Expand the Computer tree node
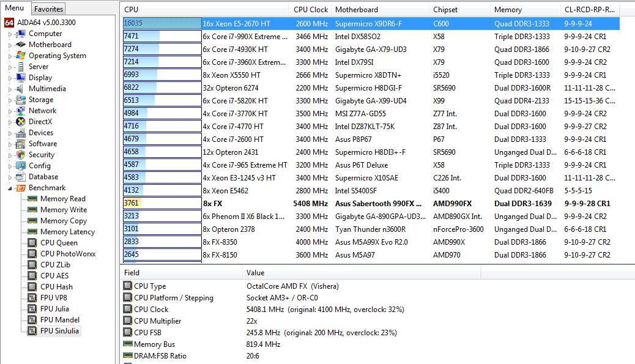This screenshot has height=364, width=635. 10,34
